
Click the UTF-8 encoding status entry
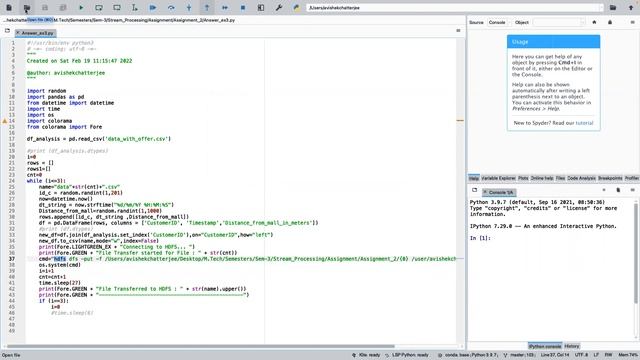pyautogui.click(x=582, y=355)
